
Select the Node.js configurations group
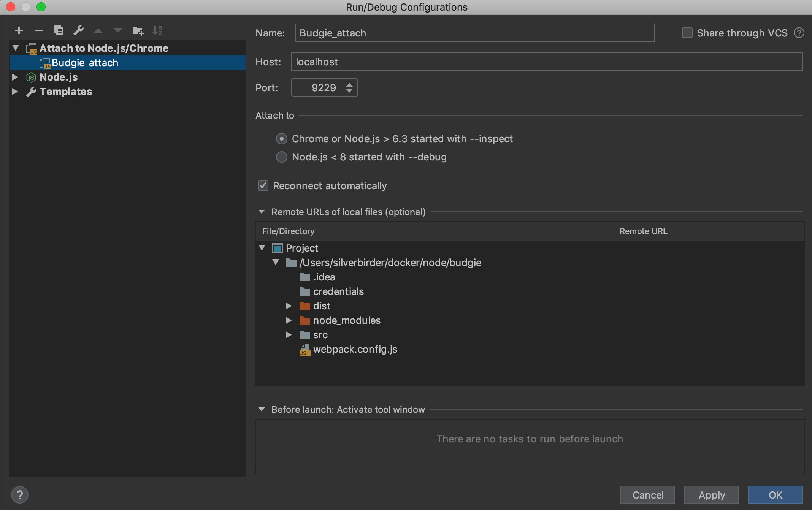pyautogui.click(x=59, y=77)
